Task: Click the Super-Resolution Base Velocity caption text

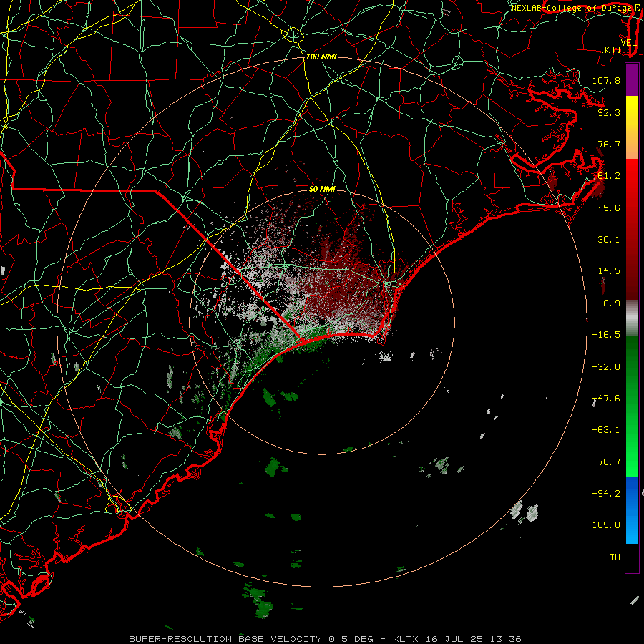Action: coord(326,639)
